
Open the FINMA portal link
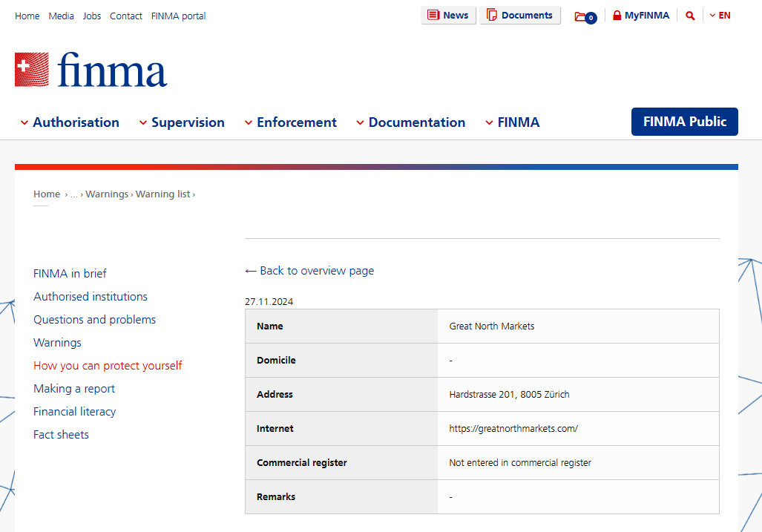(x=178, y=16)
